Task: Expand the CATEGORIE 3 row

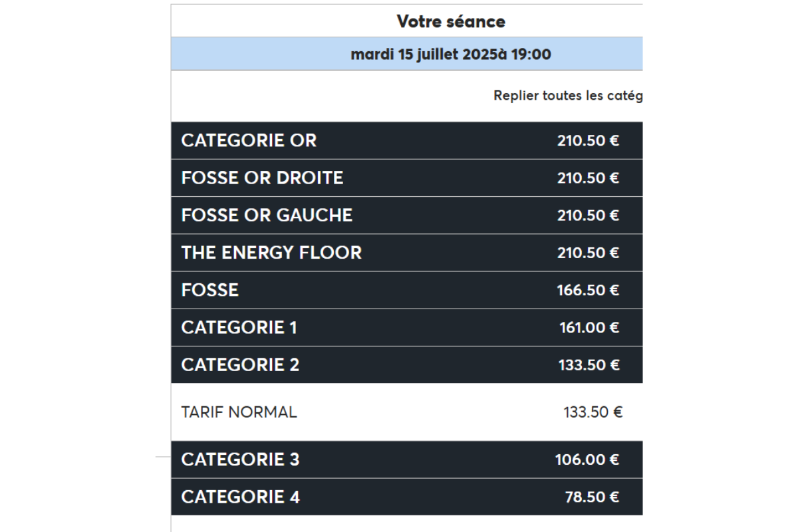Action: tap(407, 460)
